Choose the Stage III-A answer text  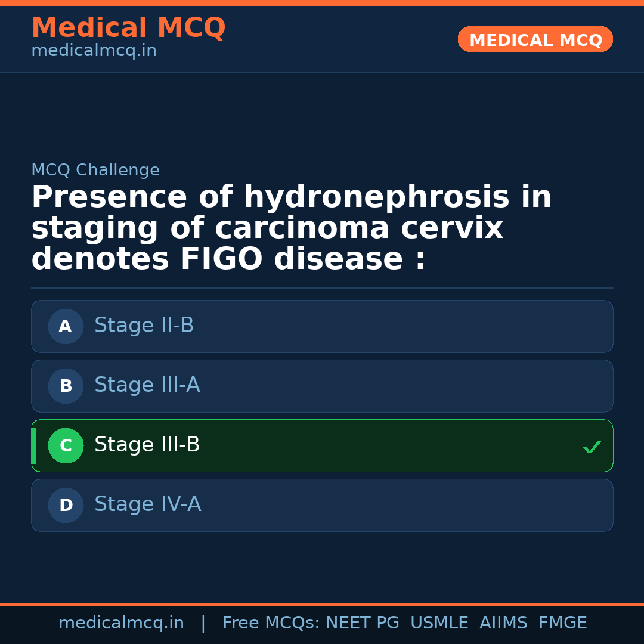pos(147,385)
